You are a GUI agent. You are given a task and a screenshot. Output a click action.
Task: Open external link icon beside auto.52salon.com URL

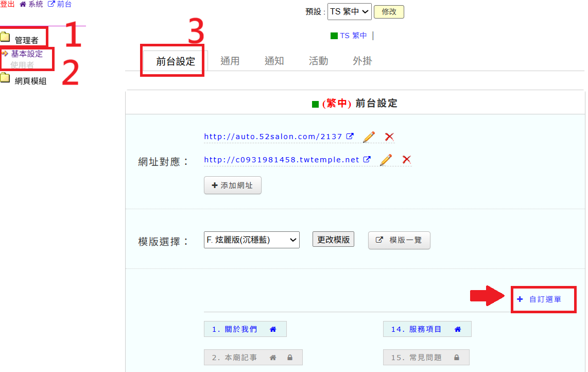(x=350, y=137)
